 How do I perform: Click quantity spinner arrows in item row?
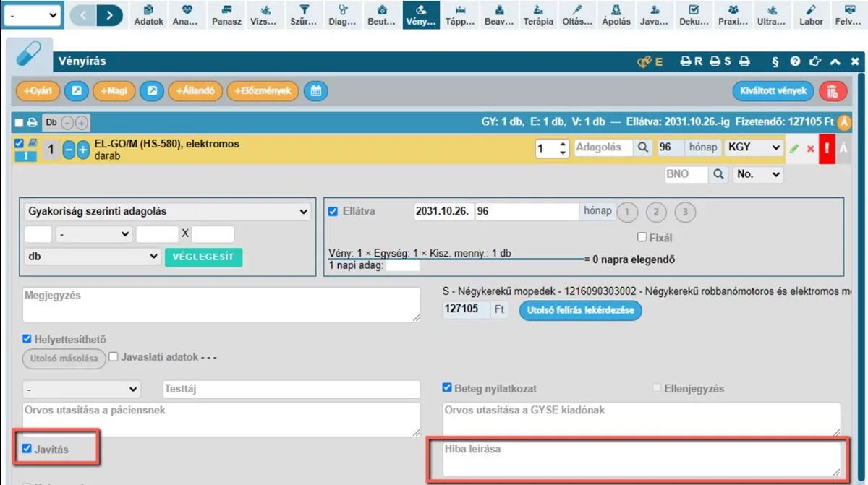[564, 147]
